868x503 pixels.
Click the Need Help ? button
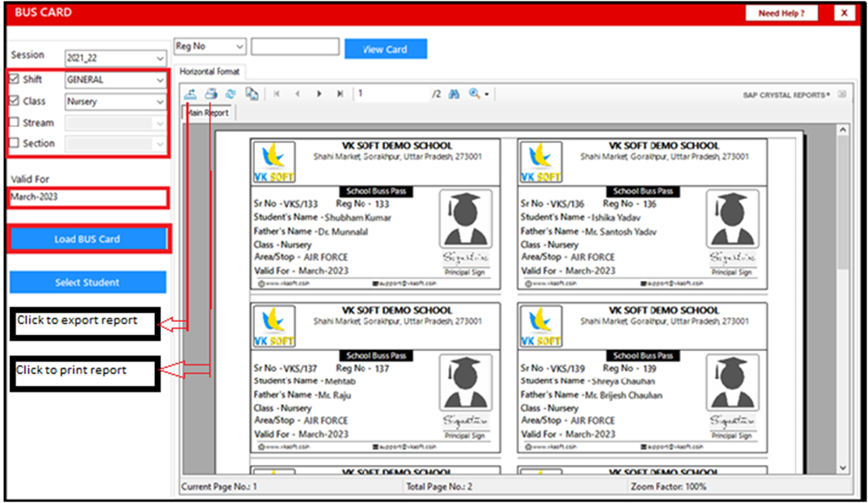(781, 13)
